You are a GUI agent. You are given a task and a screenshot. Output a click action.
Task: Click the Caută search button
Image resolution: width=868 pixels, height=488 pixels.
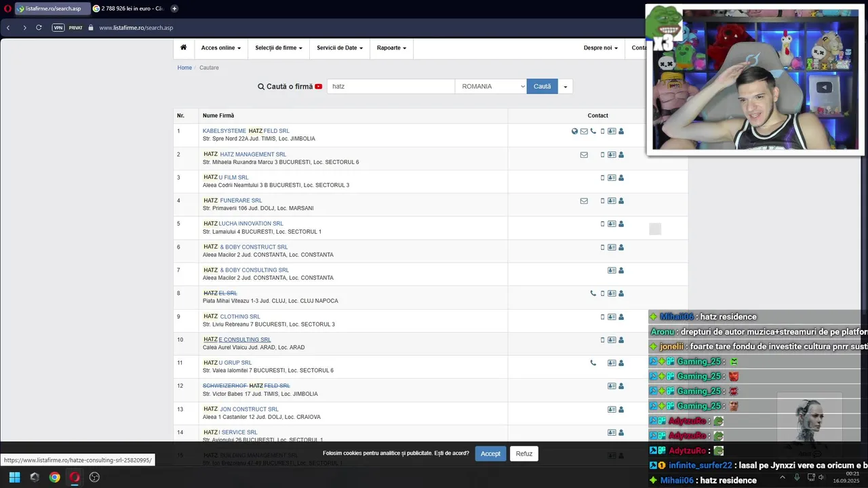pyautogui.click(x=542, y=86)
